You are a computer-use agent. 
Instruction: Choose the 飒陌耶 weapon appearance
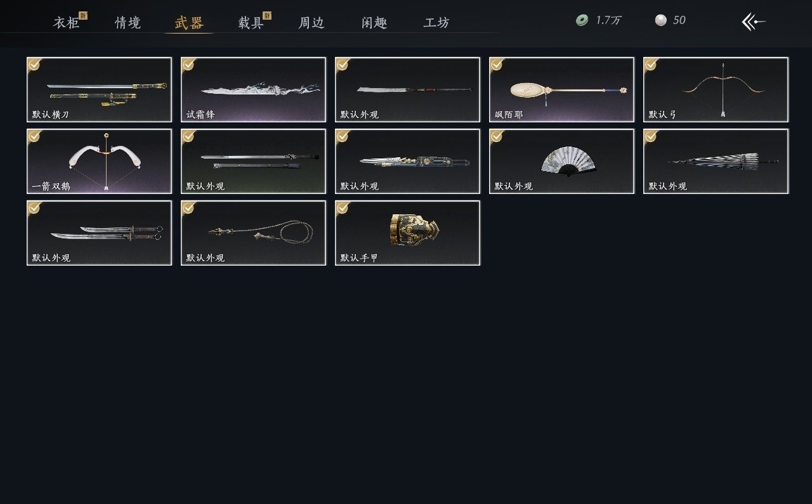(x=561, y=89)
